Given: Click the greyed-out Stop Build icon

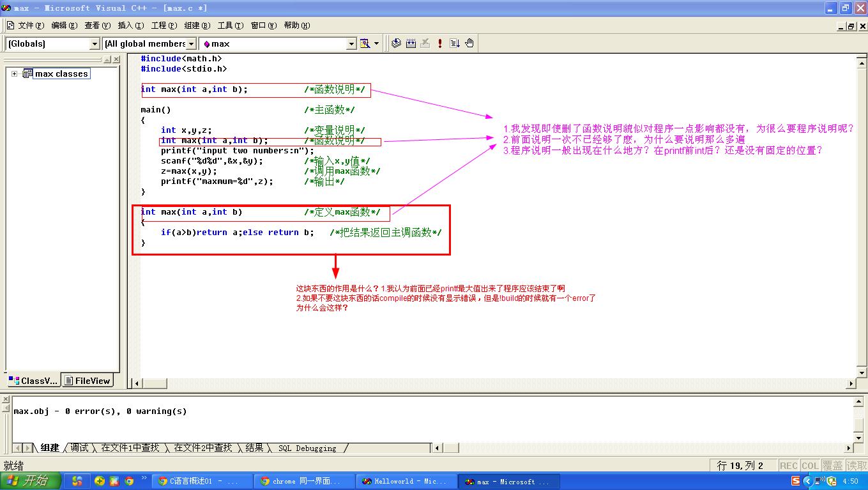Looking at the screenshot, I should click(x=425, y=43).
